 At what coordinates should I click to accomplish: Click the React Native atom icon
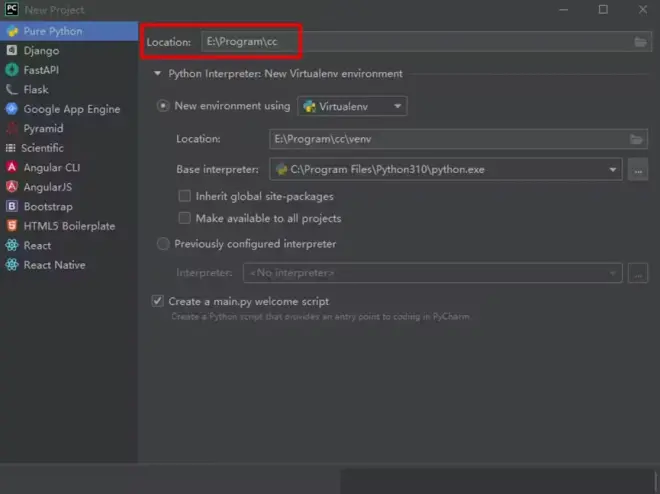(x=12, y=265)
